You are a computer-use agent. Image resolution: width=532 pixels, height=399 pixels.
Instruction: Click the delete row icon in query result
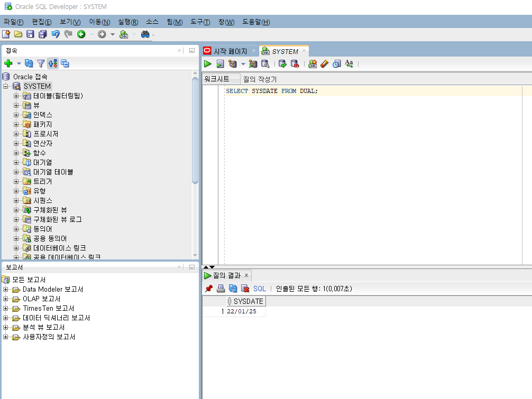click(x=245, y=289)
